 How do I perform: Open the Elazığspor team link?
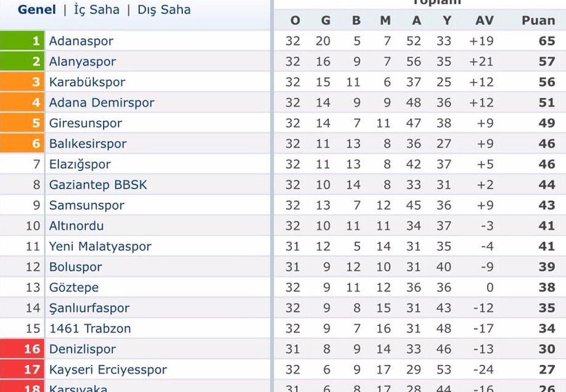coord(80,165)
